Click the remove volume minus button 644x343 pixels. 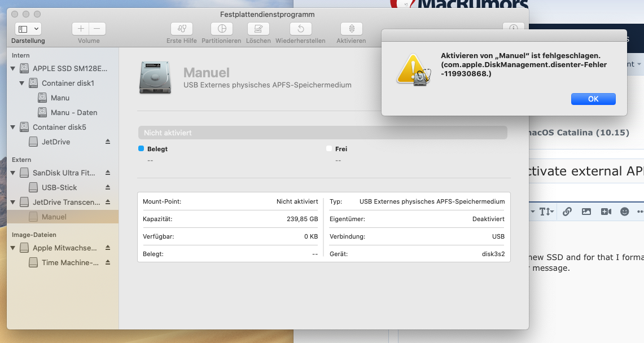(97, 29)
